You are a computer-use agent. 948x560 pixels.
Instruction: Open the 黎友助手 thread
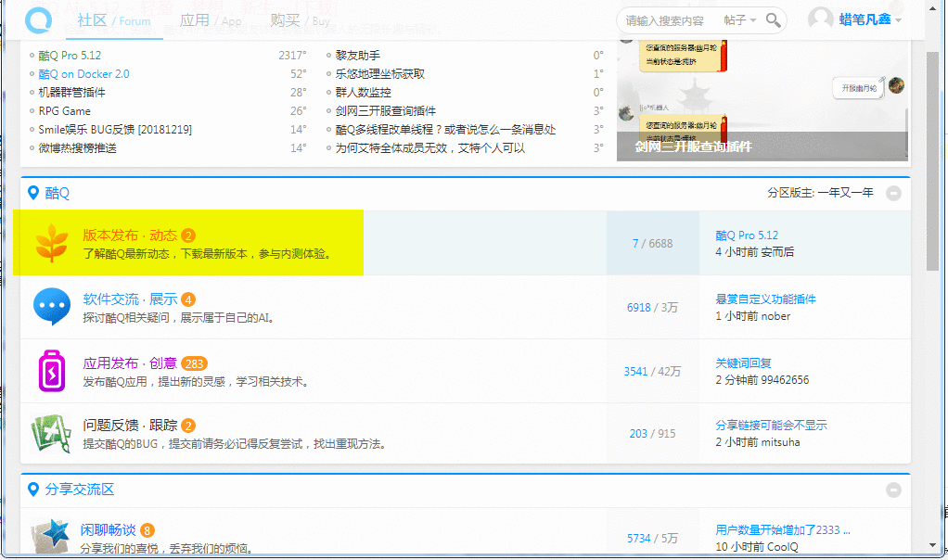[x=357, y=55]
